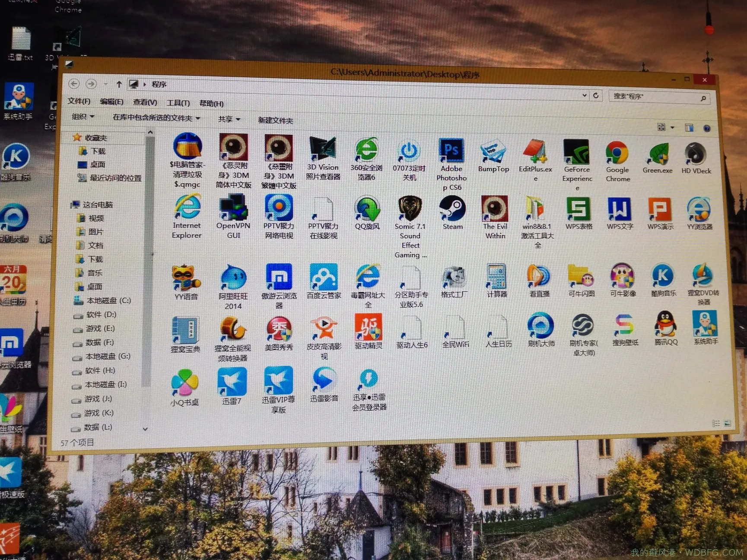Click the 迅雷7 bird icon
Viewport: 747px width, 560px height.
click(x=232, y=382)
